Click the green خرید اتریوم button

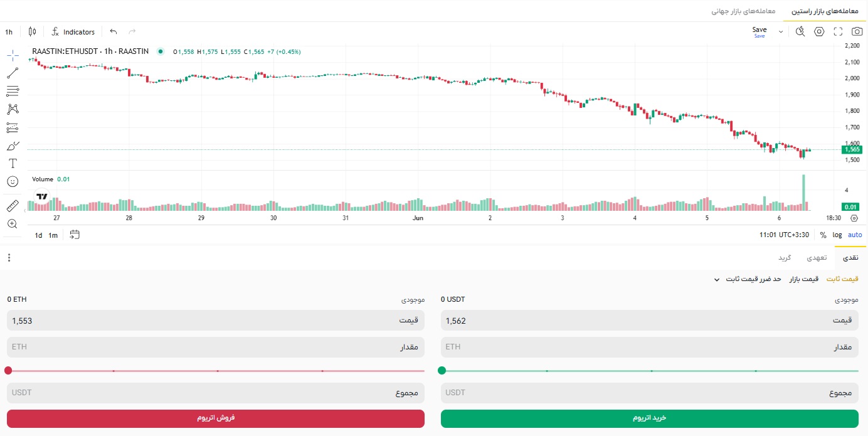tap(649, 418)
